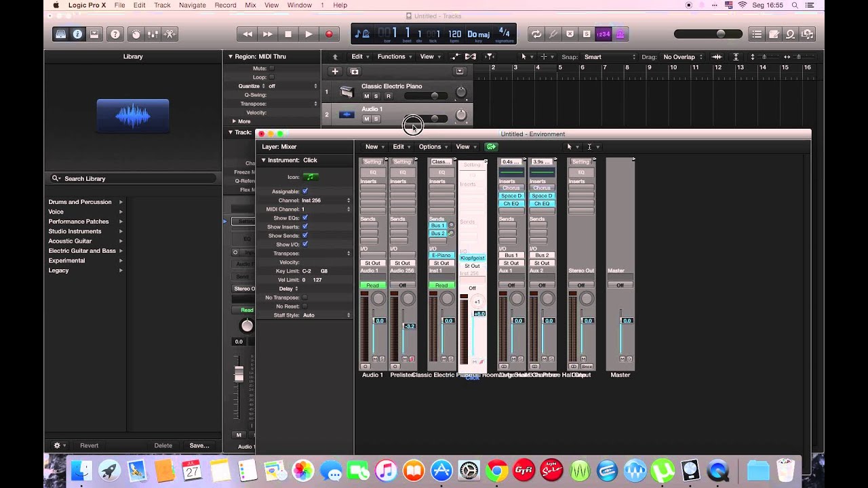Viewport: 868px width, 488px height.
Task: Start playback with the Play button
Action: [309, 34]
